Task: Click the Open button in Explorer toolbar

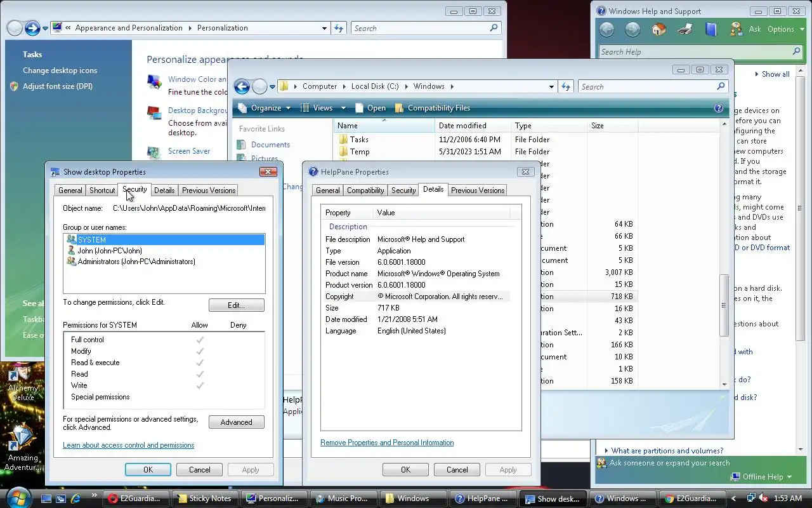Action: (370, 108)
